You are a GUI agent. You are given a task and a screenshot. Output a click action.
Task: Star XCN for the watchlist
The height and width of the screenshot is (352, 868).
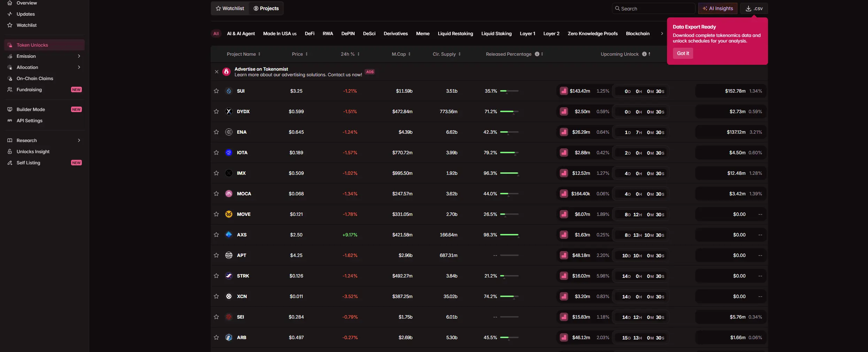(216, 296)
